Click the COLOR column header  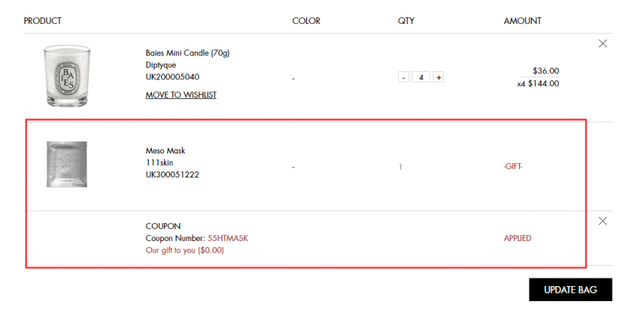tap(306, 20)
